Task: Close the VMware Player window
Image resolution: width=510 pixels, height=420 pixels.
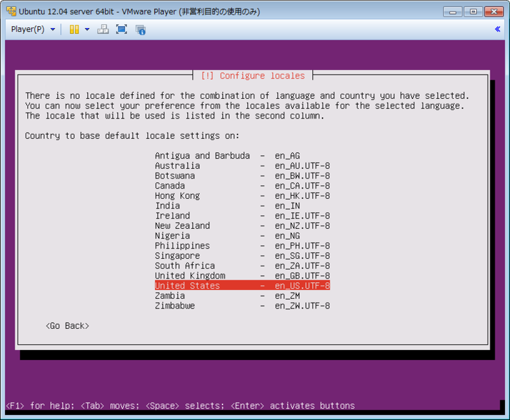Action: [x=493, y=11]
